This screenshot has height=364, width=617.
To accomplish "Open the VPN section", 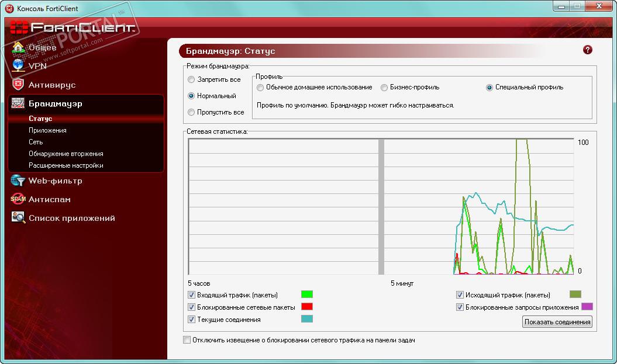I will (37, 66).
